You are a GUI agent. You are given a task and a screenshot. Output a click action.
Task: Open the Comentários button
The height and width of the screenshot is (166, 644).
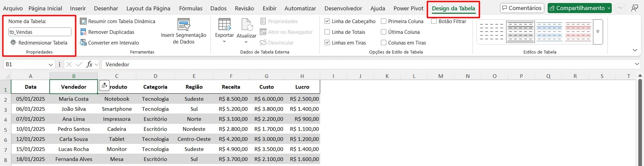pyautogui.click(x=522, y=8)
